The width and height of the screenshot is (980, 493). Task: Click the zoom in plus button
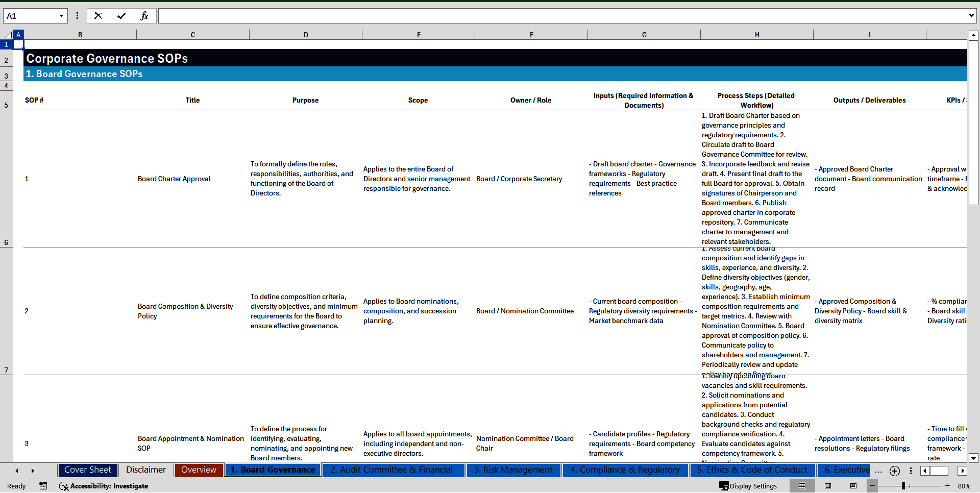(x=947, y=486)
